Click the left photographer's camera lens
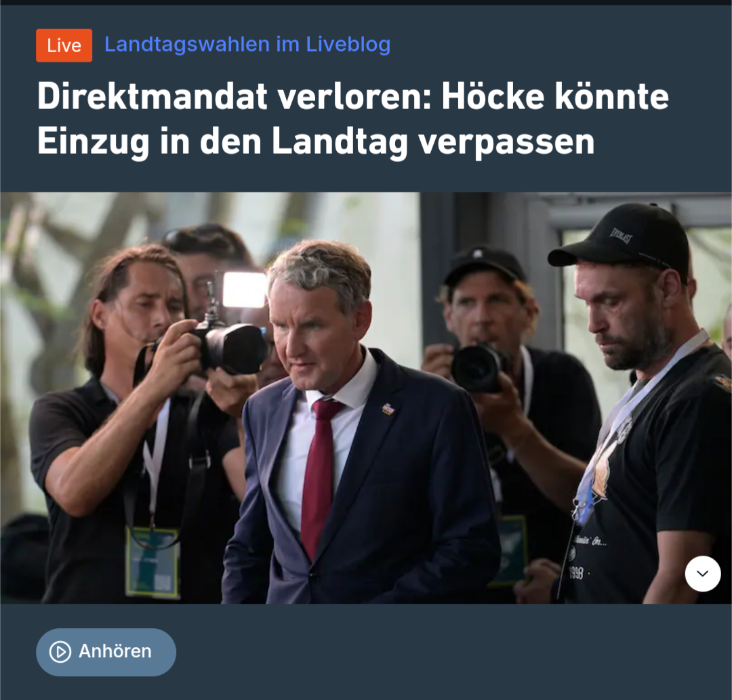 pos(237,348)
